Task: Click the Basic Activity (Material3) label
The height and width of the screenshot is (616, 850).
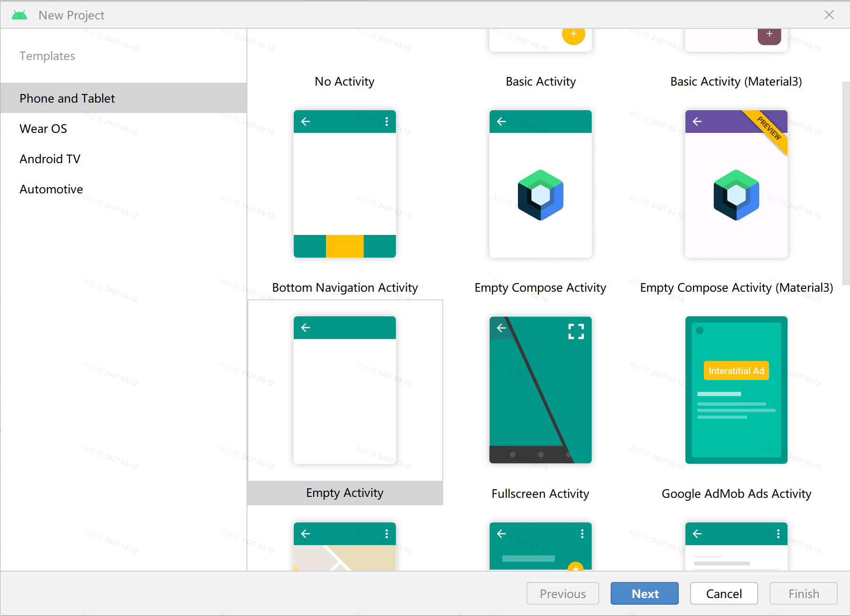Action: (736, 81)
